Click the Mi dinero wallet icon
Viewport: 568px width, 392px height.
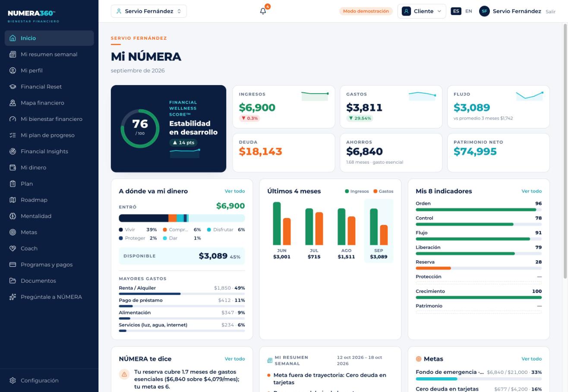13,168
